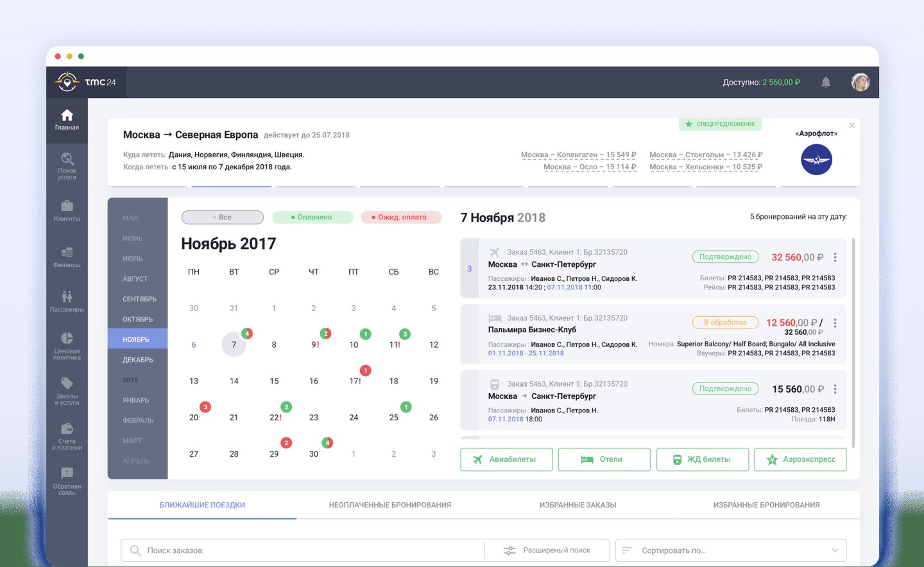Expand the Сортировать по dropdown
Screen dimensions: 924x567
(731, 550)
